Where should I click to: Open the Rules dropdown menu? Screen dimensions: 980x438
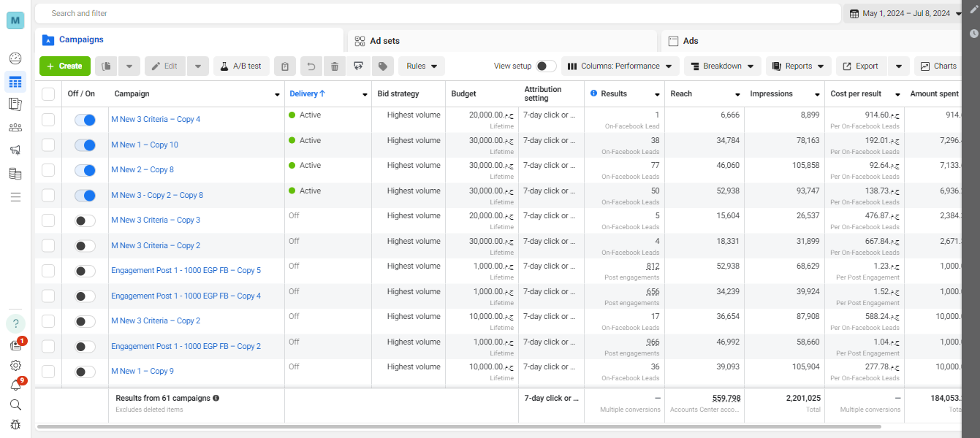click(x=422, y=66)
